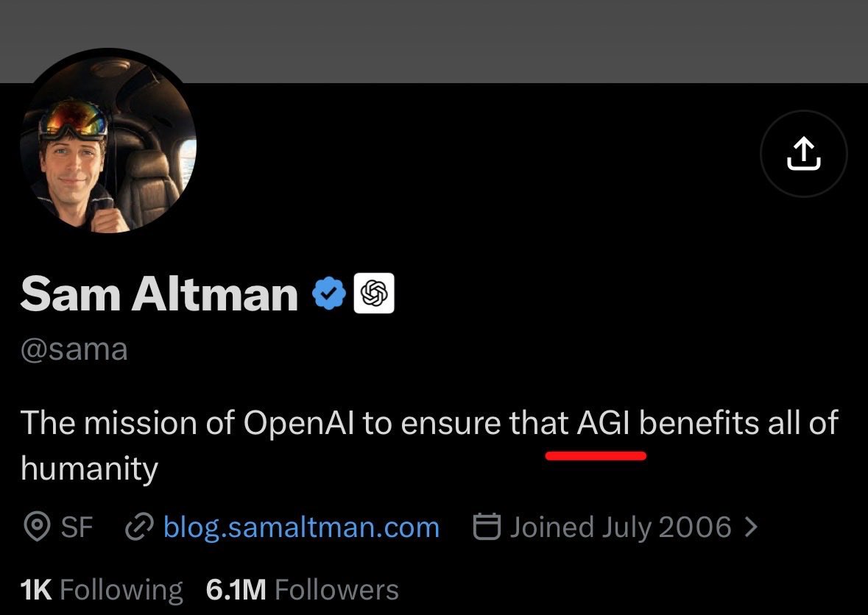Visit the blog.samaltman.com link
The height and width of the screenshot is (615, 868).
[302, 527]
